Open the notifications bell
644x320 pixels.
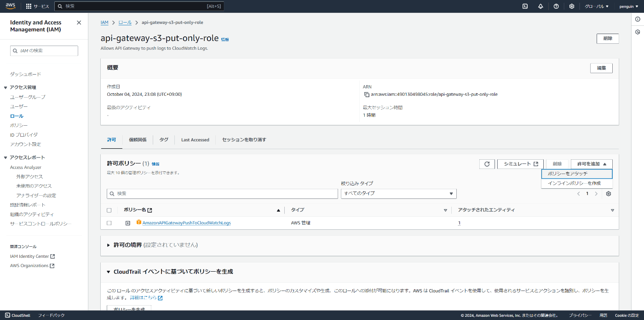pyautogui.click(x=540, y=6)
